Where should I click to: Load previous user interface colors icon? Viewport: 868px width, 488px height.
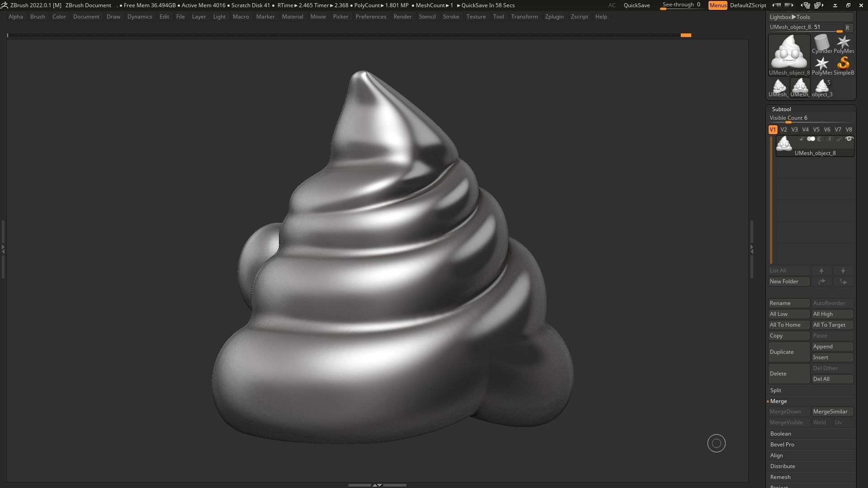776,5
